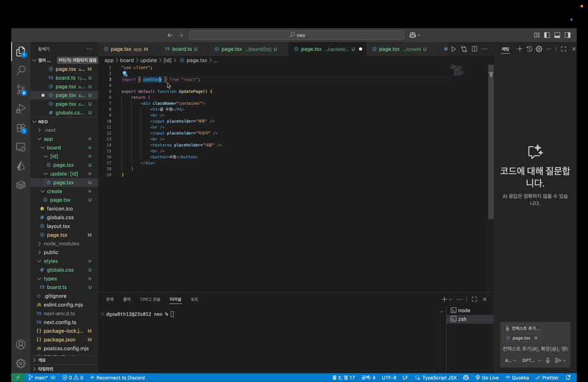588x382 pixels.
Task: Open the send options dropdown arrow
Action: (564, 361)
